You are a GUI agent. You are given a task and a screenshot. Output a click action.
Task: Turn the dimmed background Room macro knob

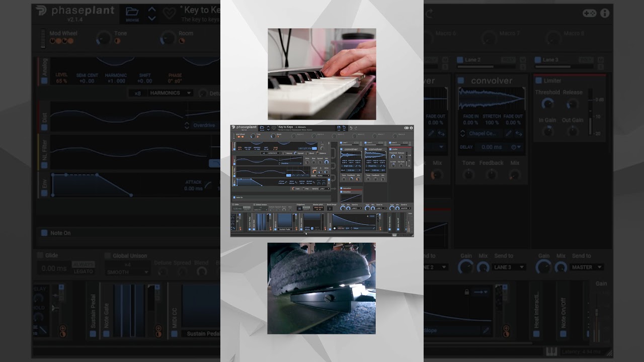coord(168,38)
